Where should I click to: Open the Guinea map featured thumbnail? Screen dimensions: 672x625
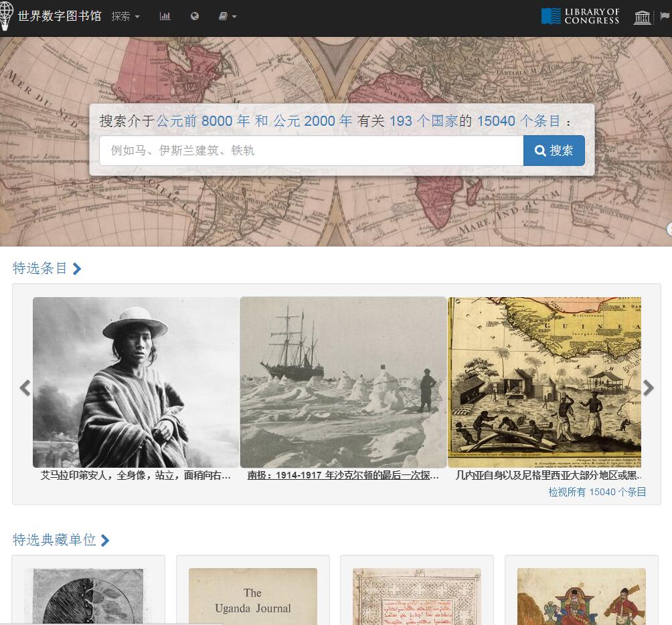point(544,382)
